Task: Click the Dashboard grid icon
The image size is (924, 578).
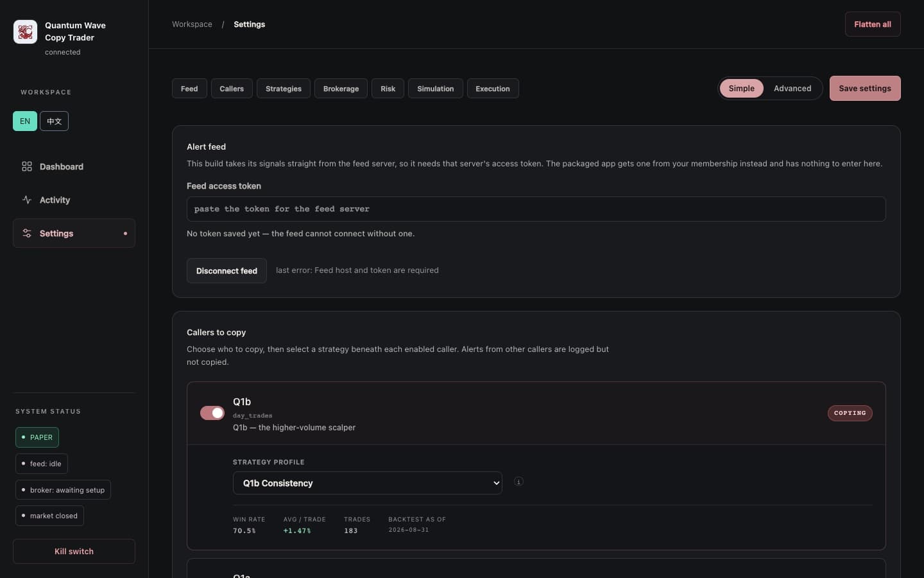Action: coord(27,166)
